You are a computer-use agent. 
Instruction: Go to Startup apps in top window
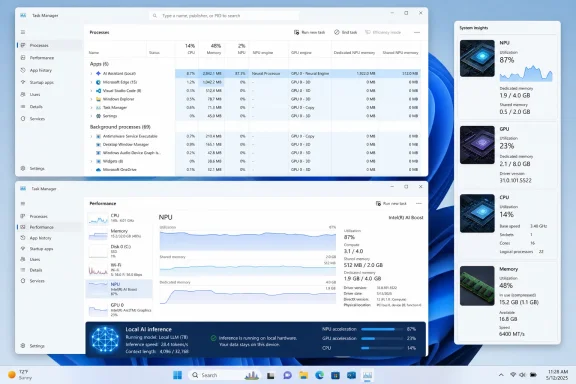(x=49, y=82)
